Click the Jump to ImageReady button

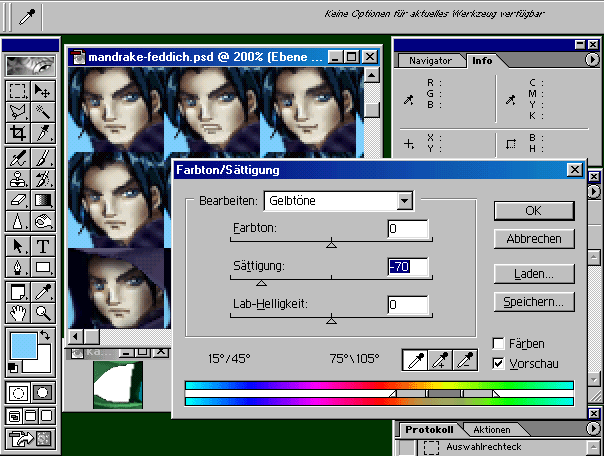coord(30,438)
